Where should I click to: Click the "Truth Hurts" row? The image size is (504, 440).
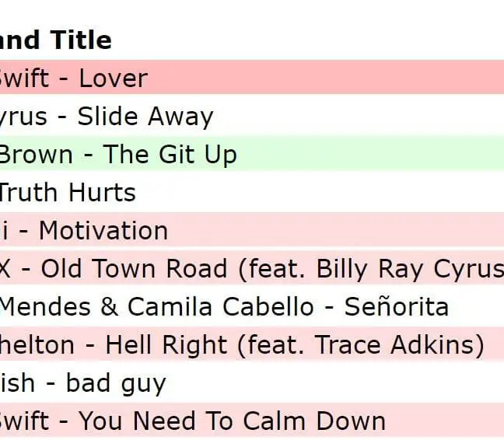68,192
